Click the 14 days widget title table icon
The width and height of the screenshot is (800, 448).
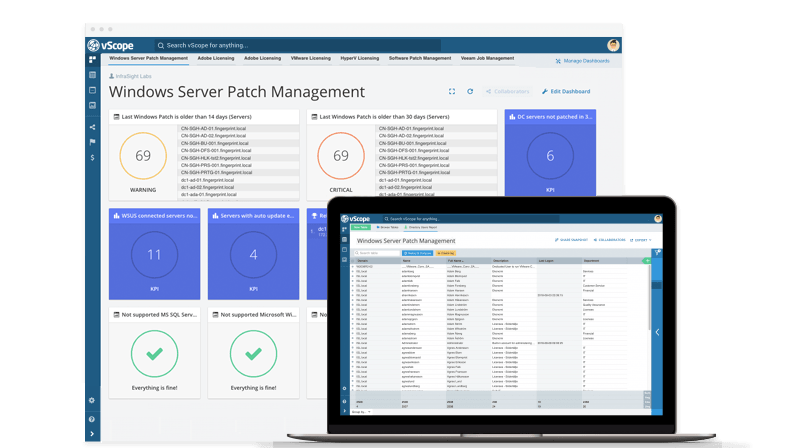116,117
